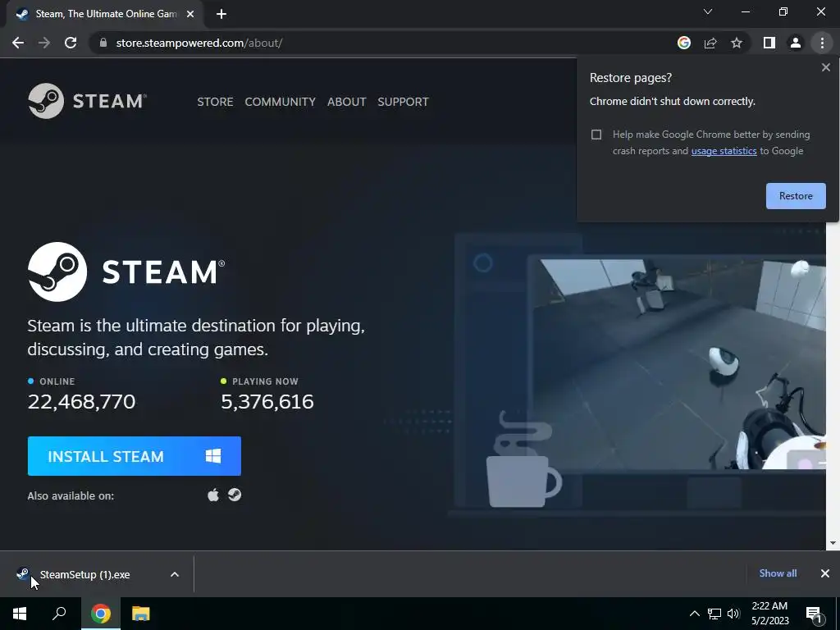
Task: Open the Windows Start menu
Action: (20, 614)
